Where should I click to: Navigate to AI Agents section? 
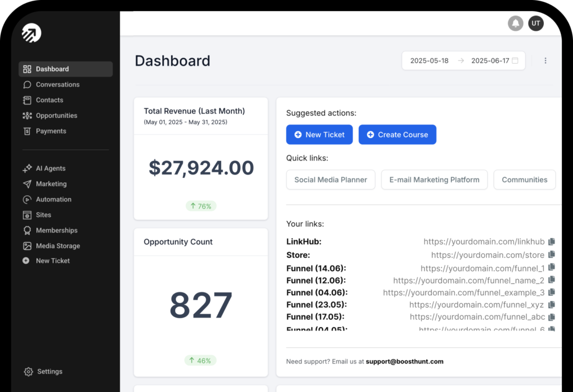coord(50,168)
